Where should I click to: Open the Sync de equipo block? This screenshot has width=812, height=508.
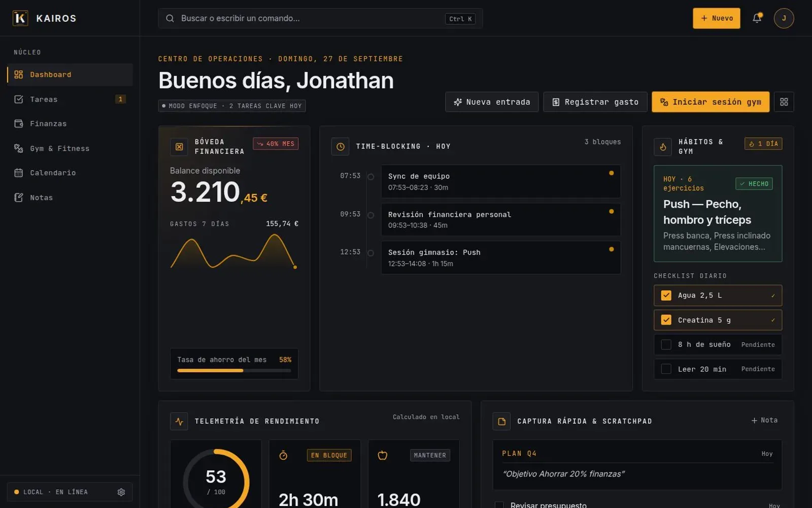pyautogui.click(x=501, y=181)
